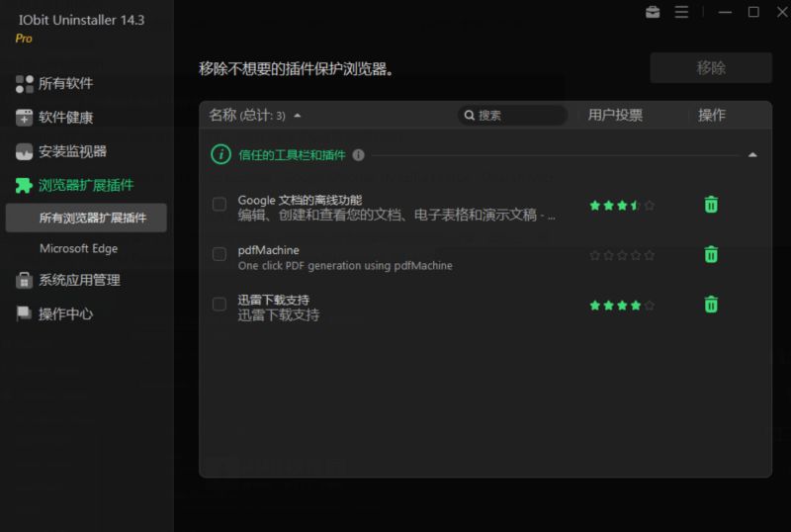791x532 pixels.
Task: Click the Google 文档的离线功能 plugin name
Action: click(x=300, y=200)
